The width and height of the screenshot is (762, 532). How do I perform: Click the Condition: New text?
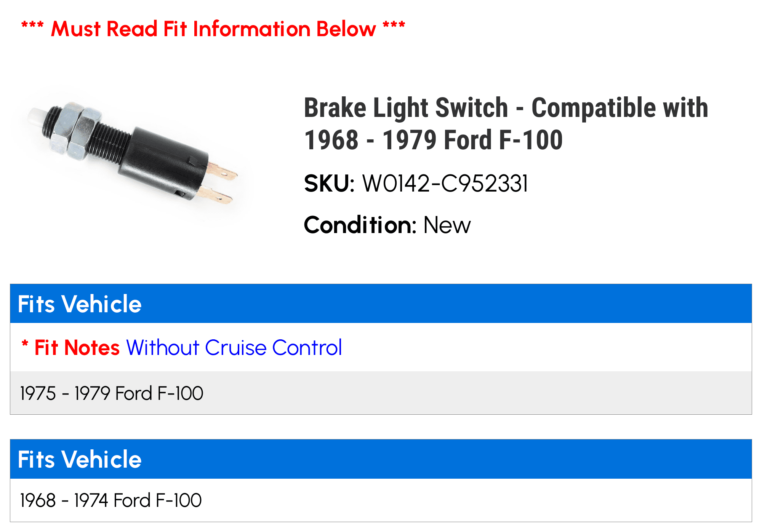pyautogui.click(x=387, y=225)
